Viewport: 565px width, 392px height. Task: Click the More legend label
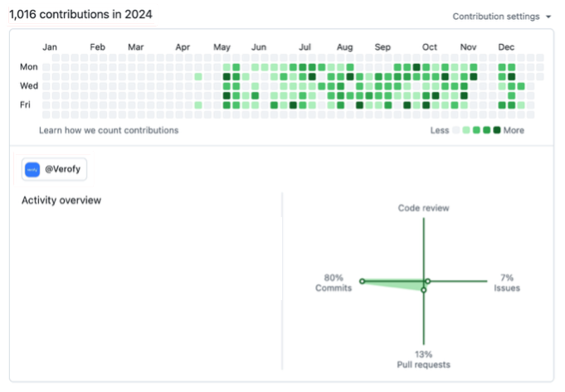(514, 130)
